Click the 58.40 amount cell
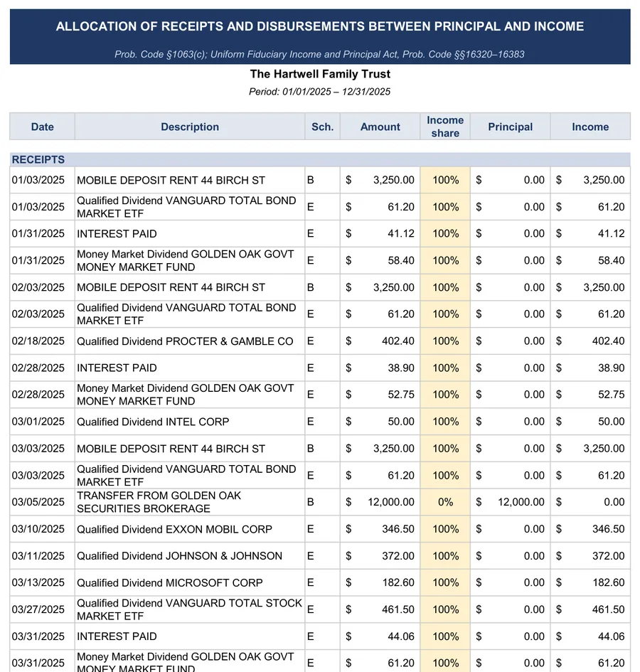640x672 pixels. (380, 260)
